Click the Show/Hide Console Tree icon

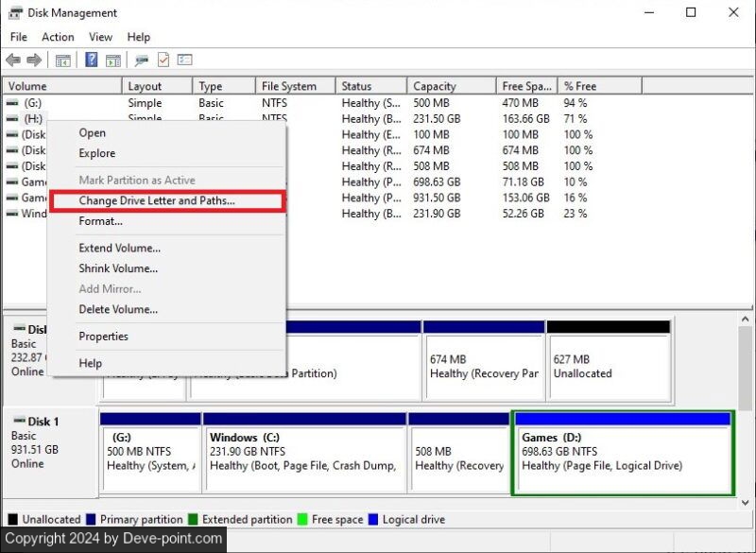coord(62,60)
